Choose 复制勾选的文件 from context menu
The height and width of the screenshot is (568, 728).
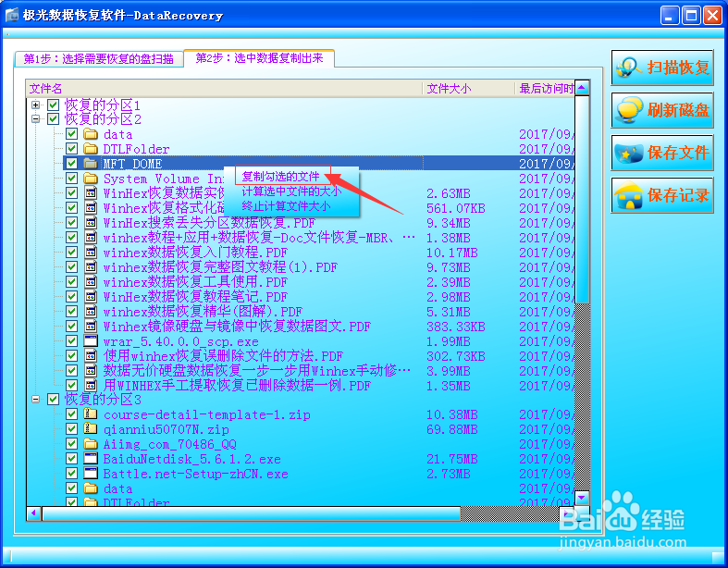(x=281, y=177)
